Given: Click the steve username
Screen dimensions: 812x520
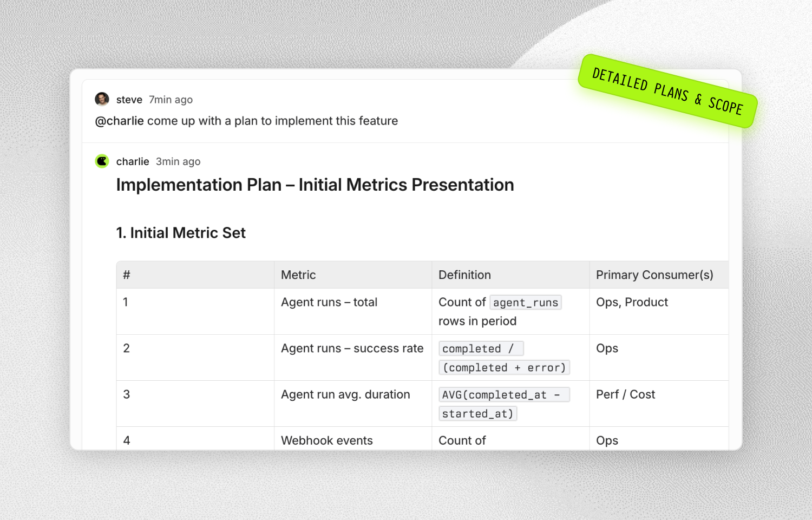Looking at the screenshot, I should pyautogui.click(x=129, y=100).
